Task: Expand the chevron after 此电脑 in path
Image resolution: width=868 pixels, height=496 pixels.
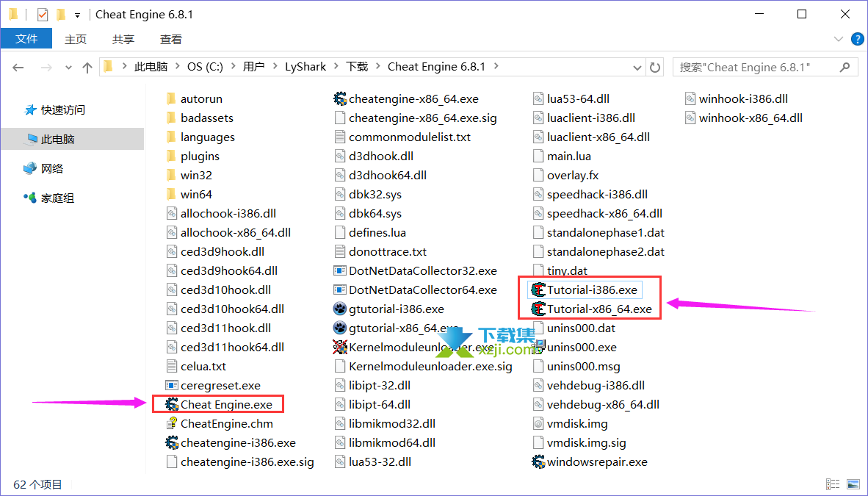Action: (x=178, y=67)
